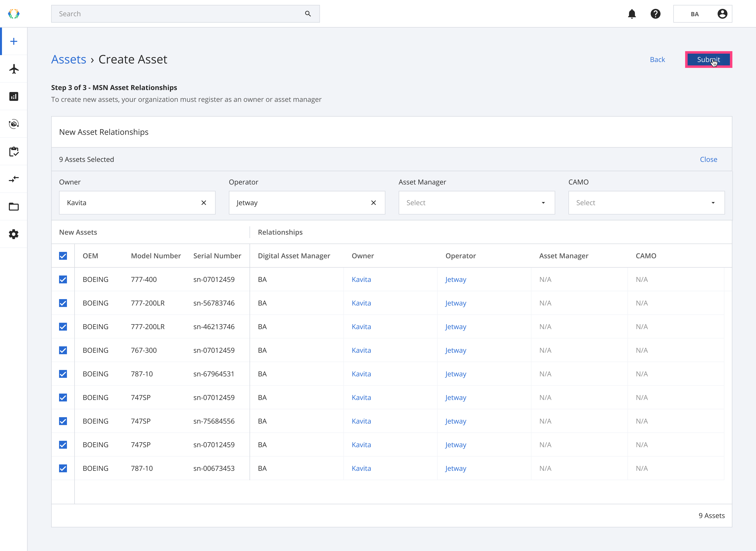Uncheck the 777-400 asset row
The height and width of the screenshot is (551, 756).
(63, 279)
